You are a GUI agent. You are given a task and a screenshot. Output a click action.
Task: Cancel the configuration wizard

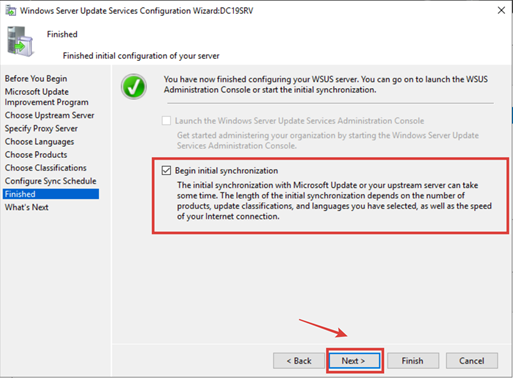pos(472,361)
